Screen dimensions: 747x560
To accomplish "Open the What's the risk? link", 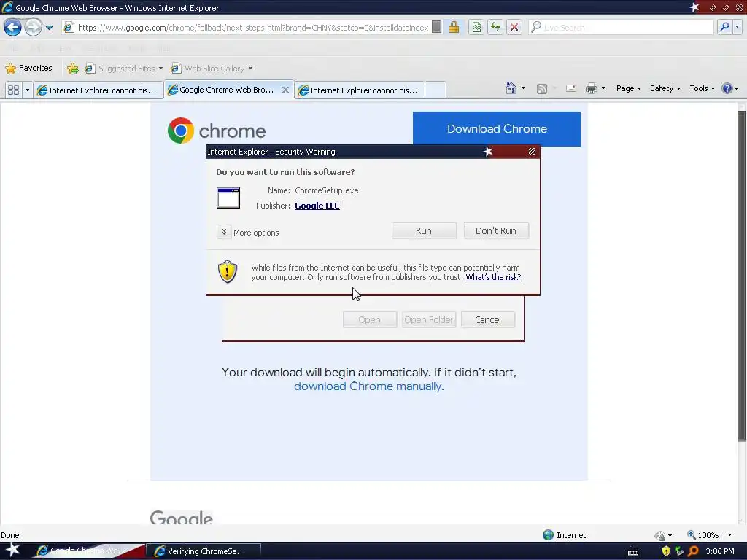I will click(x=494, y=277).
